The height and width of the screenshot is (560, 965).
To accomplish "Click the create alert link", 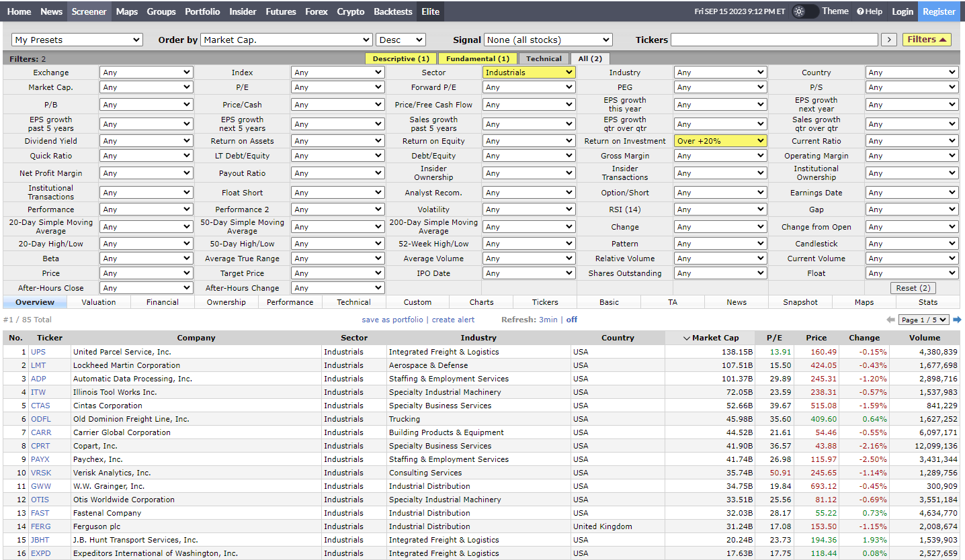I will [453, 320].
